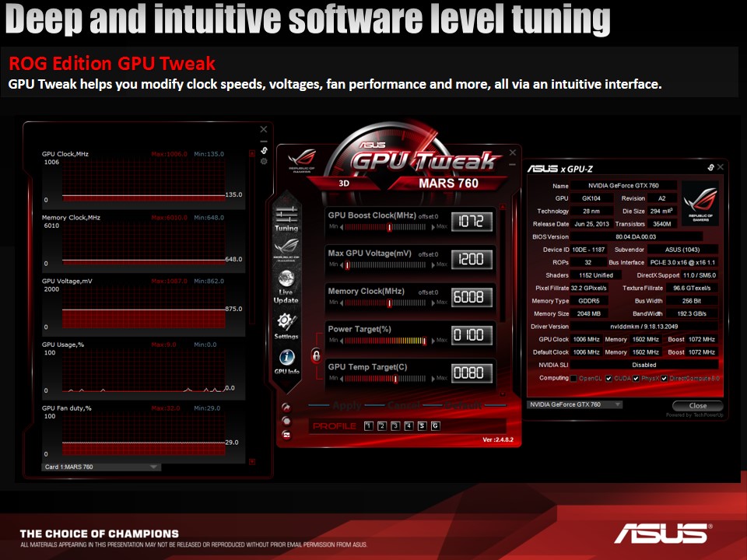
Task: Open the monitor window gear settings icon
Action: pyautogui.click(x=264, y=162)
